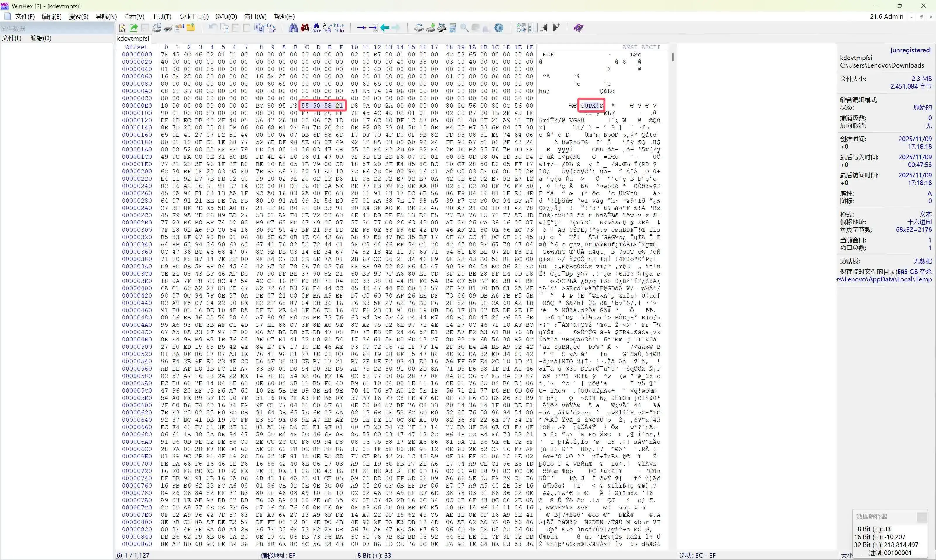Click the Open file toolbar icon
The height and width of the screenshot is (560, 936).
(134, 28)
